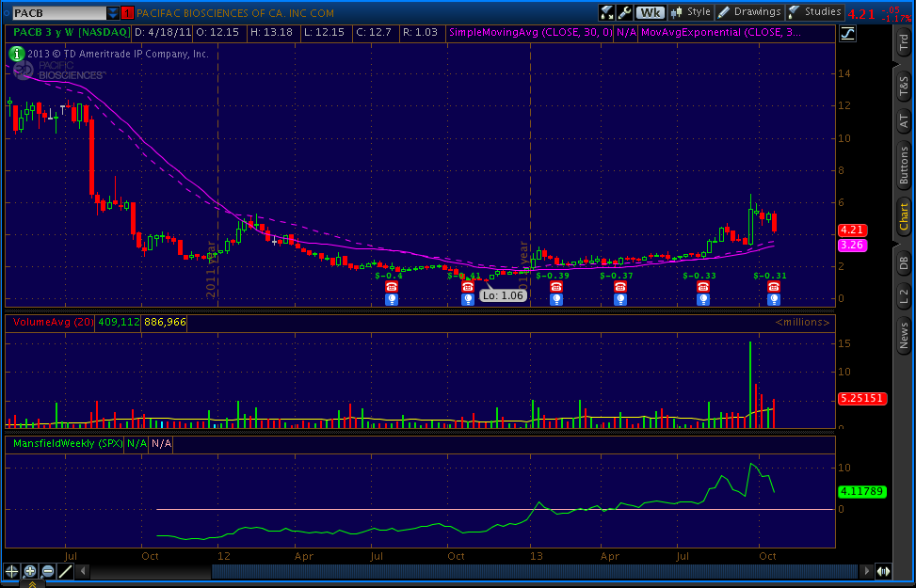Open the News side tab

tap(904, 335)
